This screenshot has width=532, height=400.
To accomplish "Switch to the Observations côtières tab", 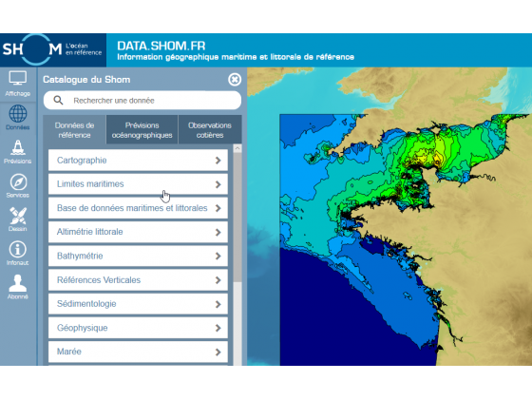I will (x=210, y=130).
